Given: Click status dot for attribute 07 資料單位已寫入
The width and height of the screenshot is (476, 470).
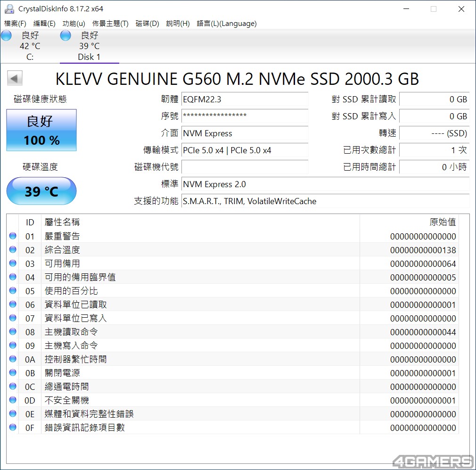Looking at the screenshot, I should (13, 318).
